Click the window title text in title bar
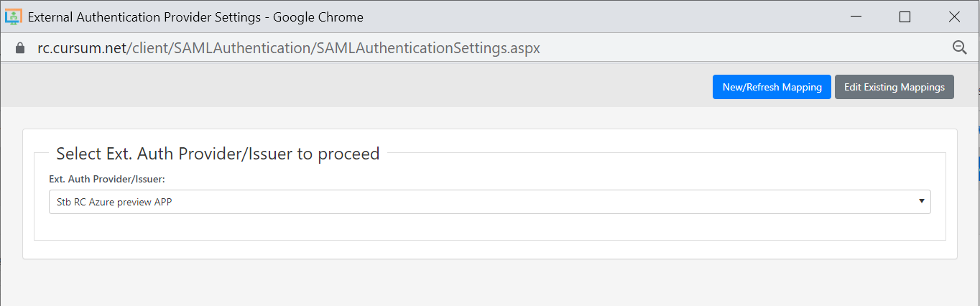This screenshot has height=306, width=980. [x=195, y=17]
